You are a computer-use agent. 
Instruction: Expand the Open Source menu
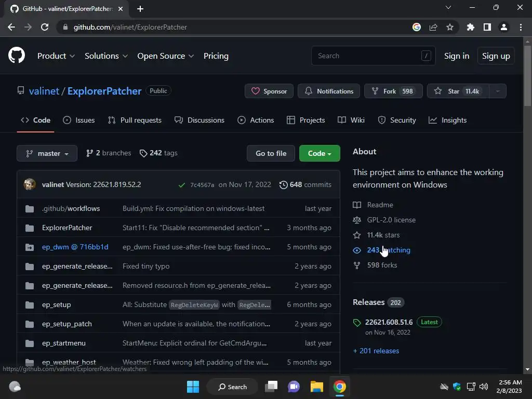166,56
